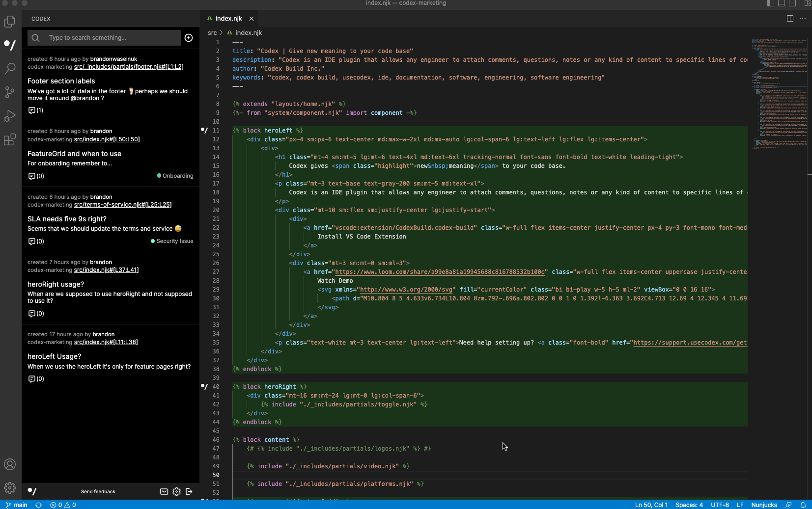
Task: Click the Codex inbox envelope icon
Action: 164,491
